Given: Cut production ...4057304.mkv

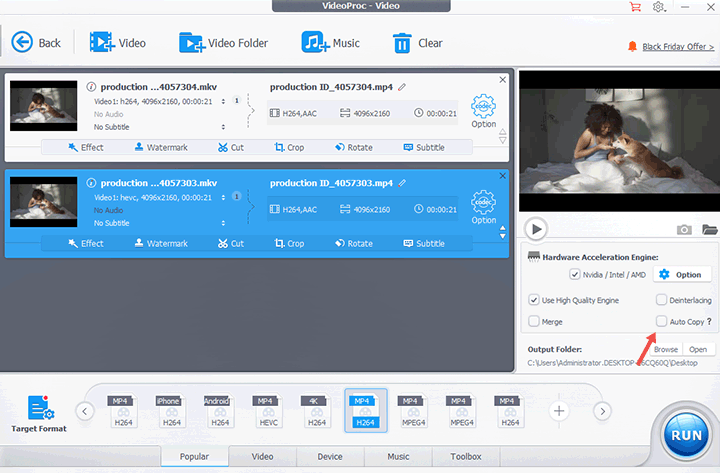Looking at the screenshot, I should coord(231,147).
